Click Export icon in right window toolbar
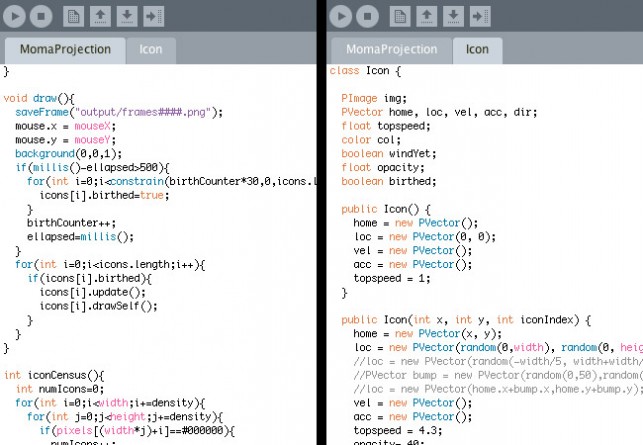Viewport: 643px width, 445px height. [480, 16]
